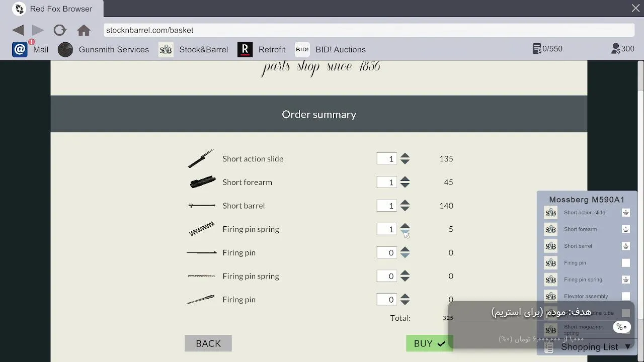Viewport: 644px width, 362px height.
Task: Reload the page with the refresh icon
Action: coord(60,30)
